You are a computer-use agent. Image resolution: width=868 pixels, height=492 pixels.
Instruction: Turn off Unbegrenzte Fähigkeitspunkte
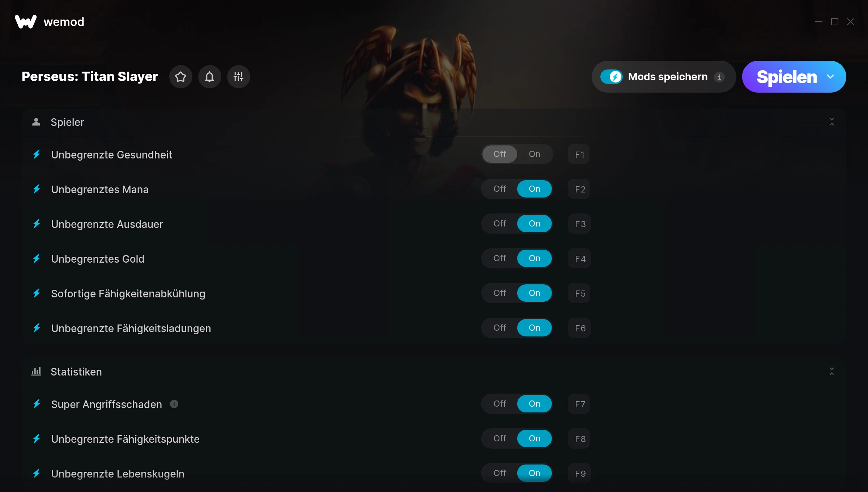(499, 438)
